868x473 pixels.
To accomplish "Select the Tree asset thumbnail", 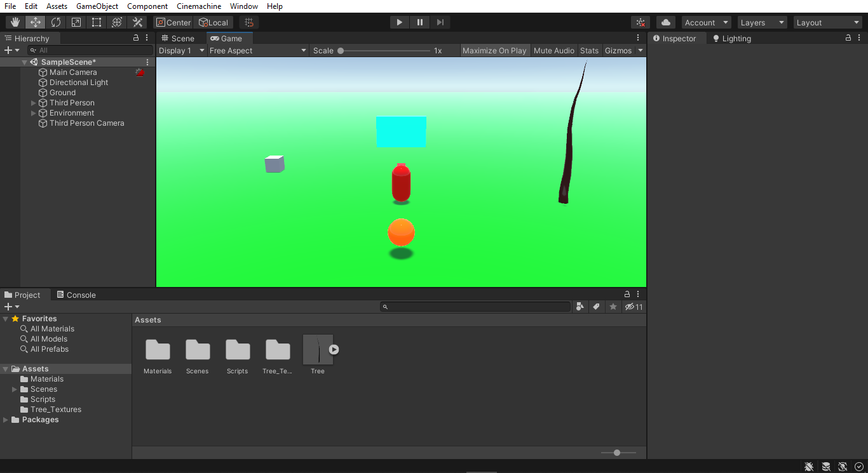I will coord(318,350).
